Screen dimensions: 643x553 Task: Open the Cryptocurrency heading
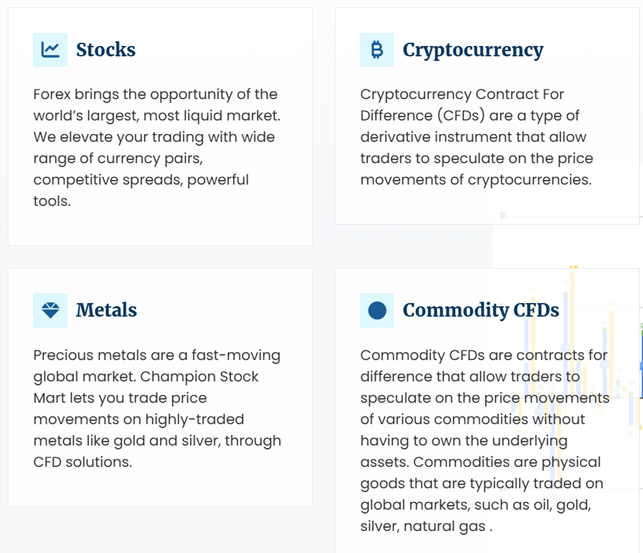click(x=473, y=50)
